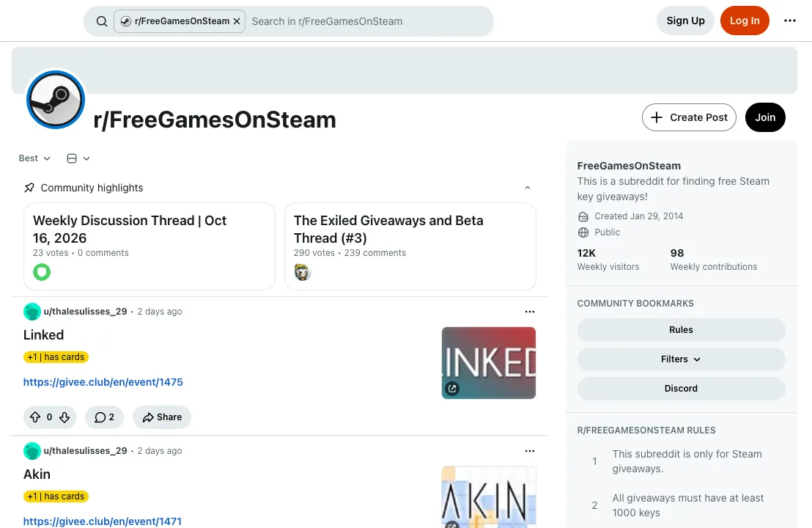Open the Akin post title

(37, 474)
